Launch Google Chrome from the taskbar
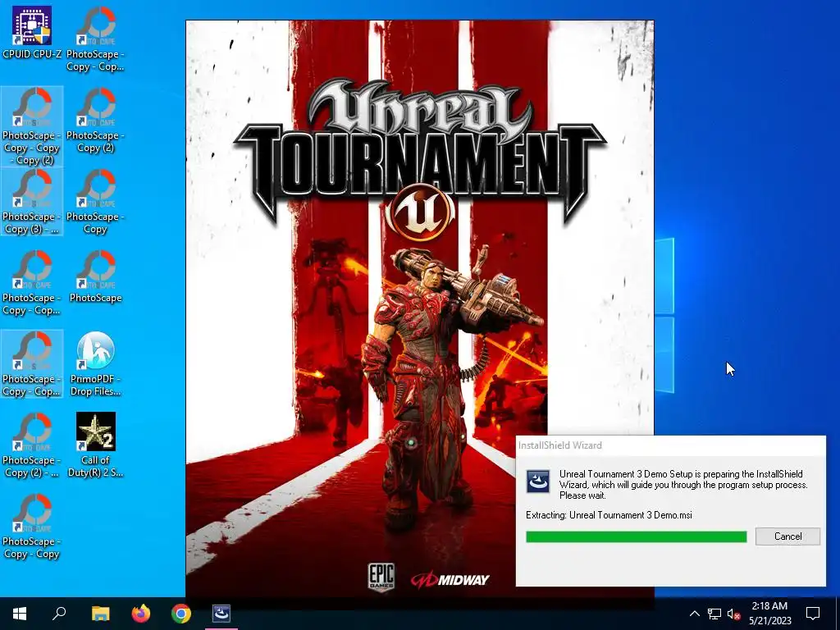The height and width of the screenshot is (630, 840). [181, 614]
